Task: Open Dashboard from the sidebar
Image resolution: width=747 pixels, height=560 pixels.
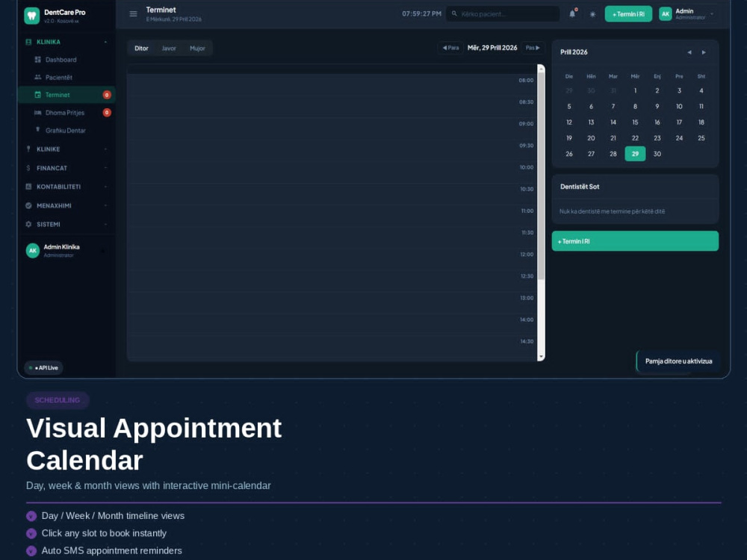Action: 66,60
